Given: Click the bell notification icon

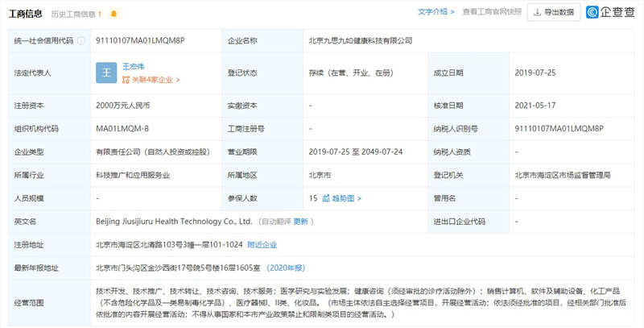Looking at the screenshot, I should (x=114, y=13).
